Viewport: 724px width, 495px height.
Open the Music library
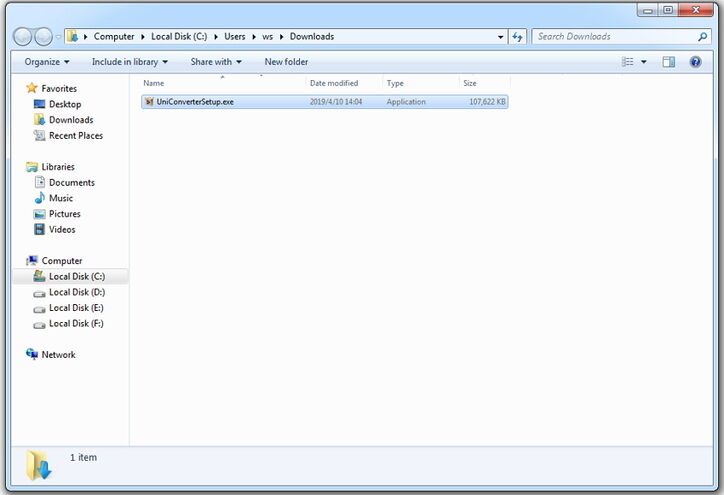click(x=61, y=198)
